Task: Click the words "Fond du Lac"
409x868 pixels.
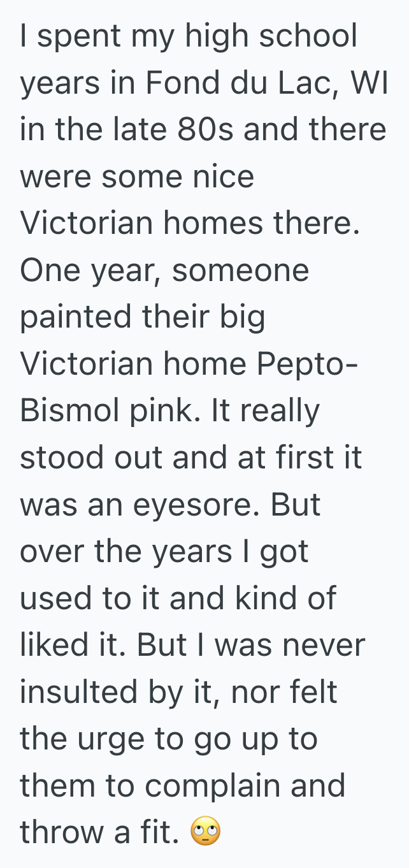Action: click(237, 83)
